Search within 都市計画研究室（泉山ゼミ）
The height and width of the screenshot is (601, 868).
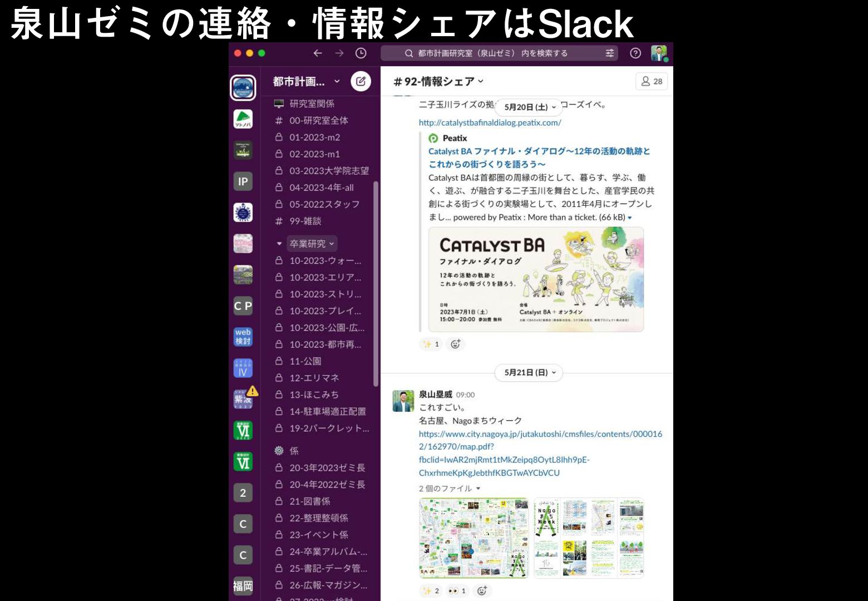point(499,53)
